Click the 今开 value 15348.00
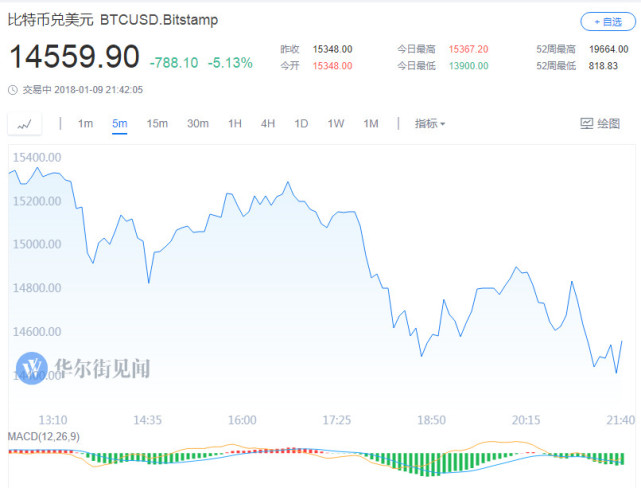This screenshot has height=488, width=641. [x=332, y=66]
